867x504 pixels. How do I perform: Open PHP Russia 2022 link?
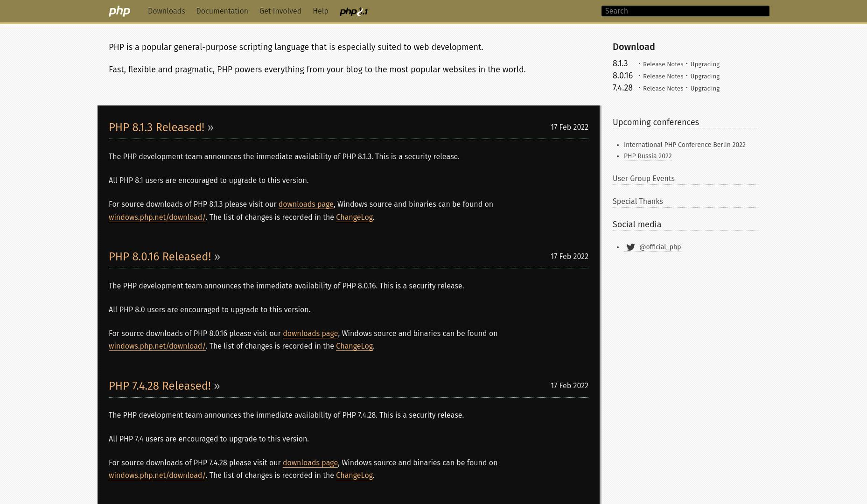[x=648, y=156]
